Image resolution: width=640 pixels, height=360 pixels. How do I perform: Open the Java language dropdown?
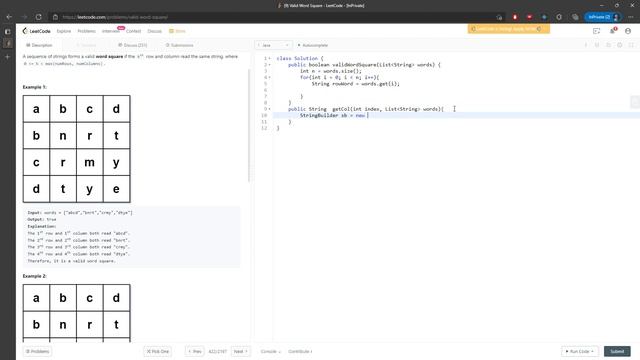(273, 45)
